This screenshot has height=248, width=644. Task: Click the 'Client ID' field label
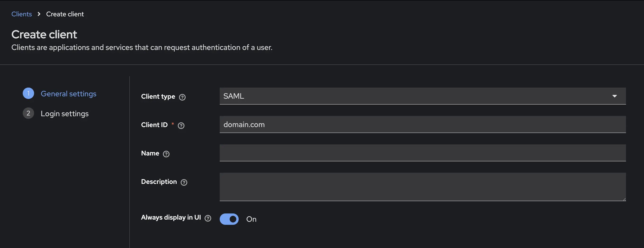(x=154, y=125)
